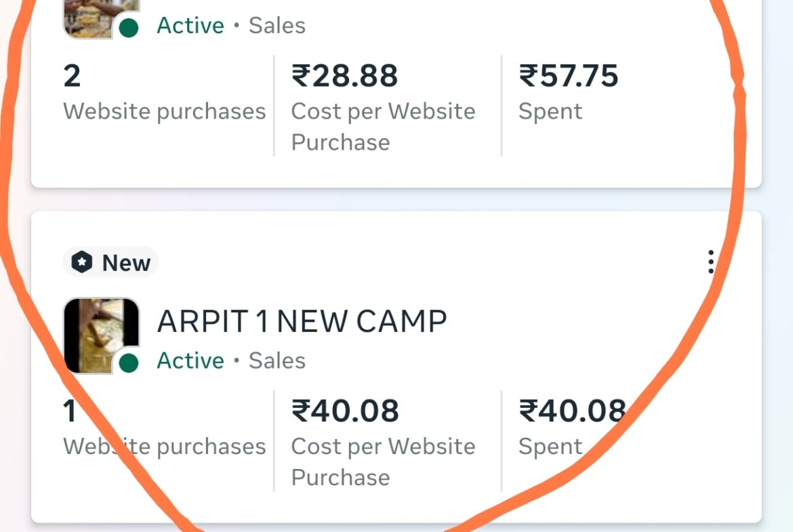Open the three-dot menu for ARPIT 1 NEW CAMP
793x532 pixels.
(x=710, y=262)
